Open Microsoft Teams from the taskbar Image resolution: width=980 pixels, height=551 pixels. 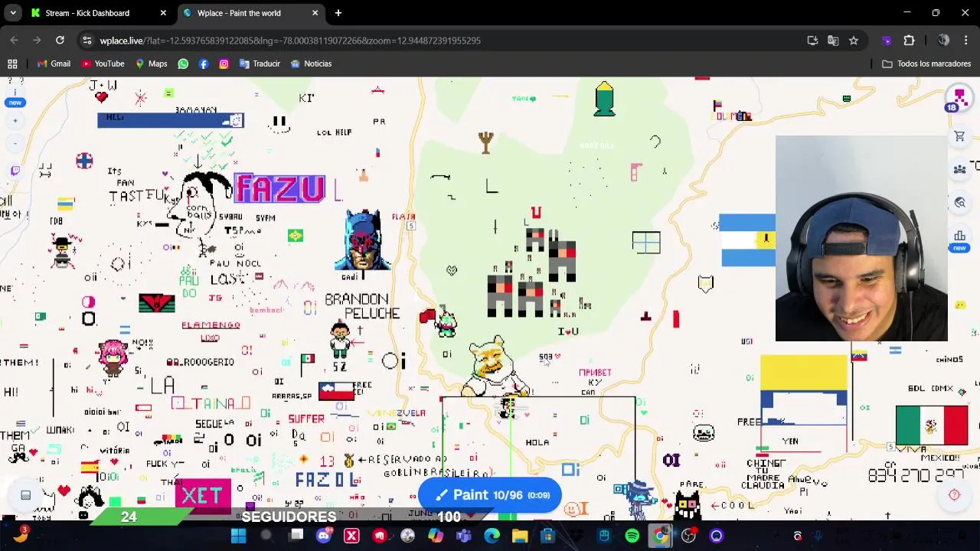[x=463, y=536]
